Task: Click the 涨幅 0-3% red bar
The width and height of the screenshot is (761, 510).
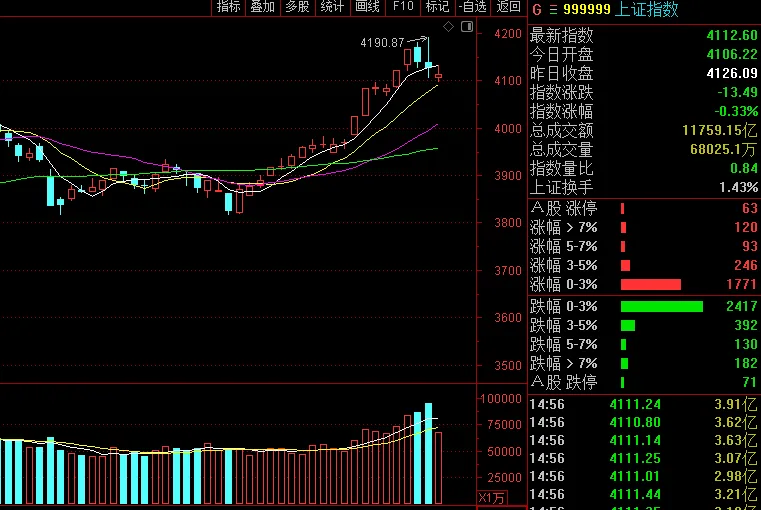Action: tap(651, 284)
